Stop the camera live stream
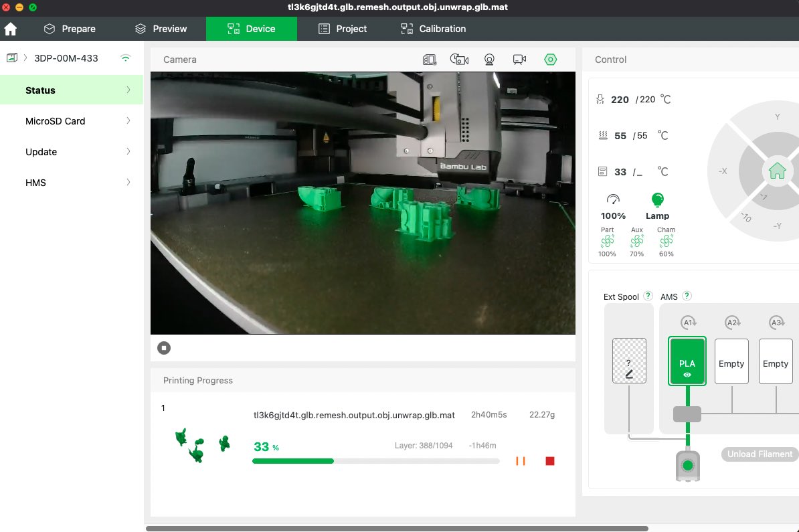The height and width of the screenshot is (532, 799). (x=163, y=348)
